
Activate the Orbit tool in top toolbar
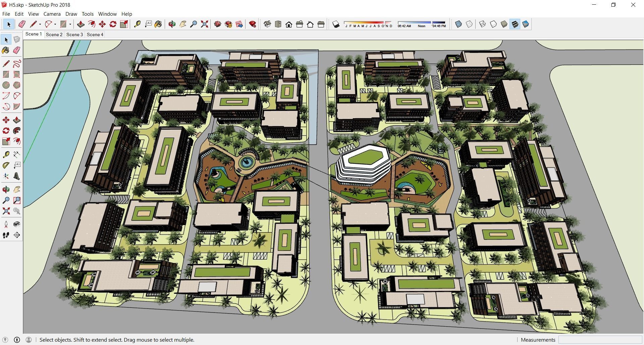[x=172, y=24]
